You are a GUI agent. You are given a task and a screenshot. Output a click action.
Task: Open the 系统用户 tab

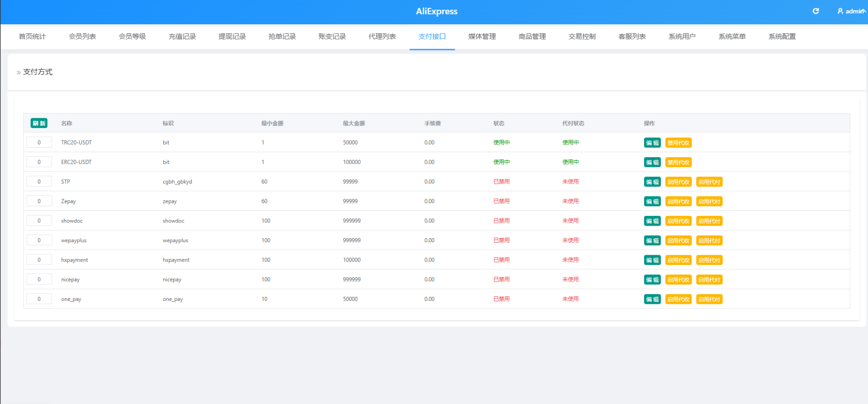(683, 36)
